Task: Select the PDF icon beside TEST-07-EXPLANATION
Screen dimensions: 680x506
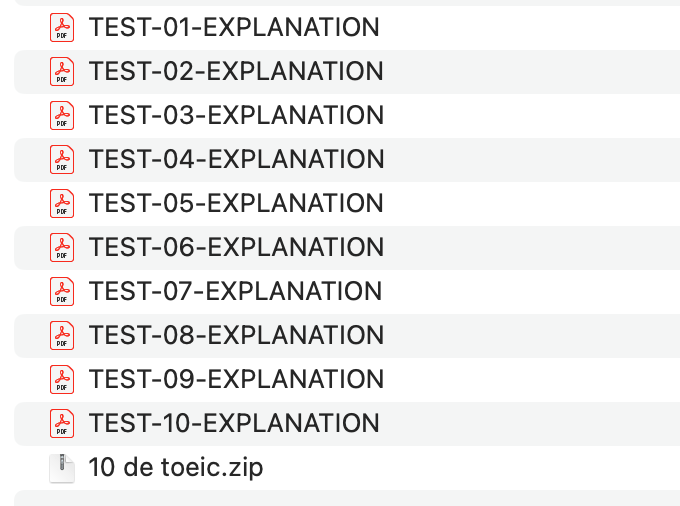Action: 62,292
